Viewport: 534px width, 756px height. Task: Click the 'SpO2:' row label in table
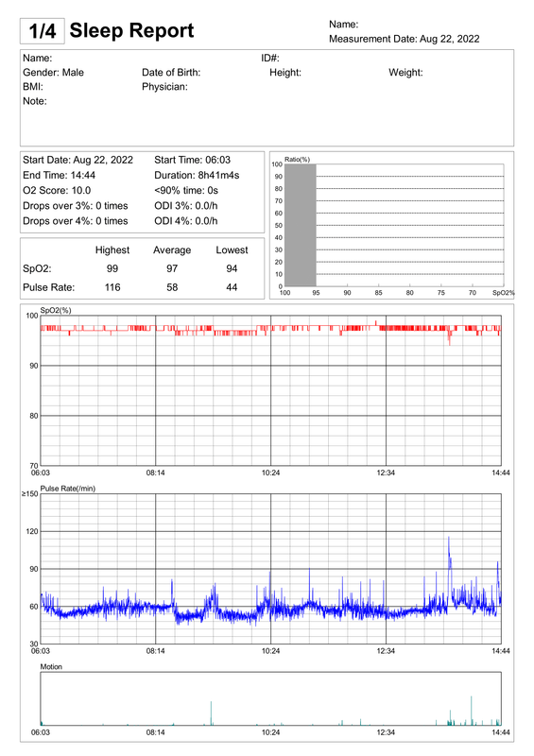[37, 268]
